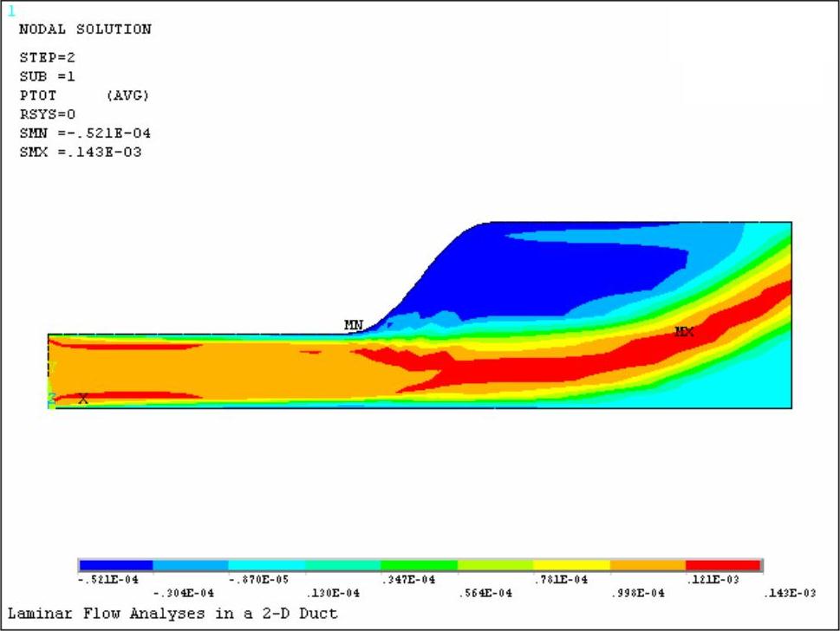Click the dark blue legend swatch
840x631 pixels.
[x=116, y=565]
